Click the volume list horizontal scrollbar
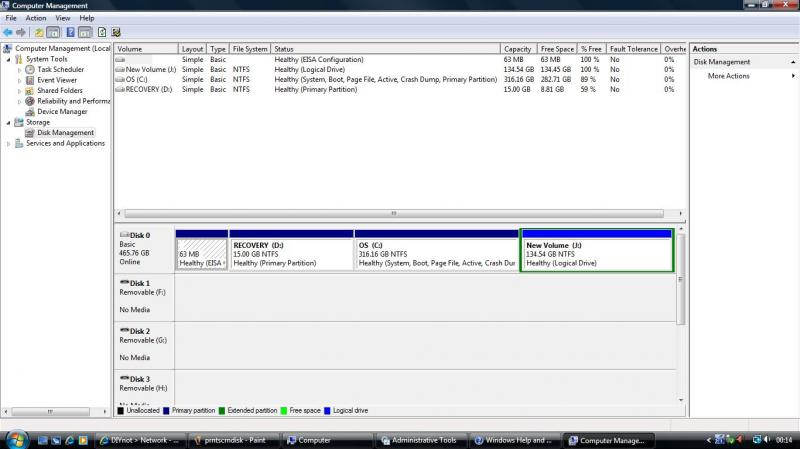 tap(390, 213)
